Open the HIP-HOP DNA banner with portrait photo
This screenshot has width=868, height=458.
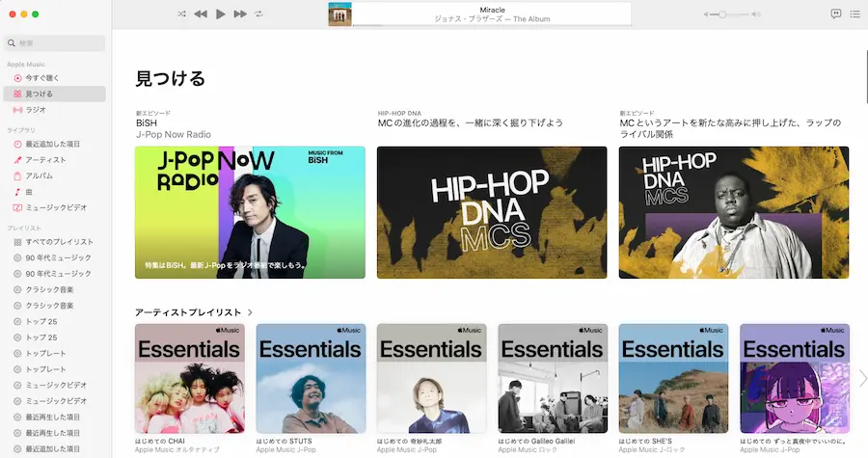point(734,212)
